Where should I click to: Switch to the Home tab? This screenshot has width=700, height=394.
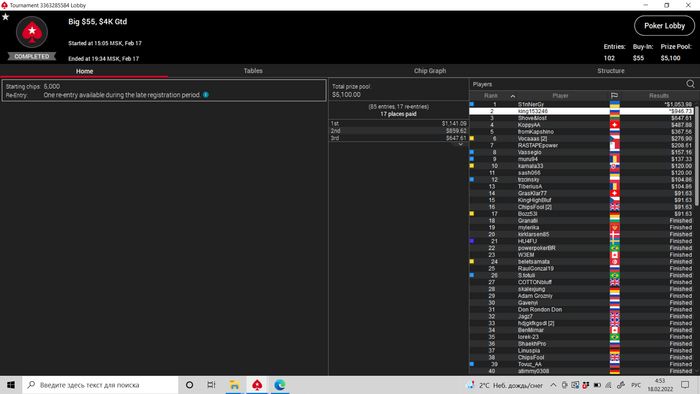84,71
